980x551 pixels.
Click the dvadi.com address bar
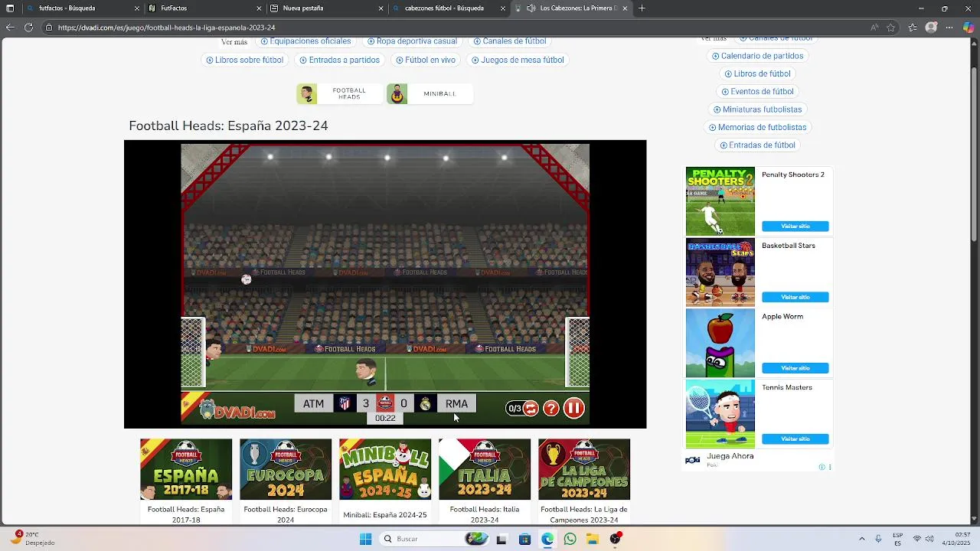click(x=452, y=28)
